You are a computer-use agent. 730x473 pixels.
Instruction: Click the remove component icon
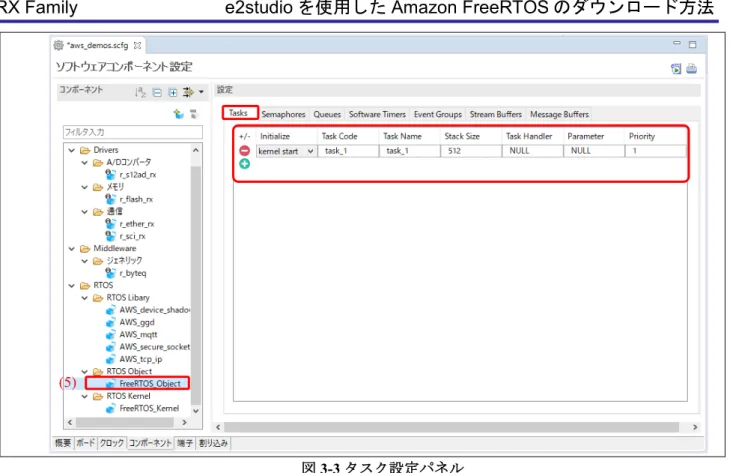(194, 114)
